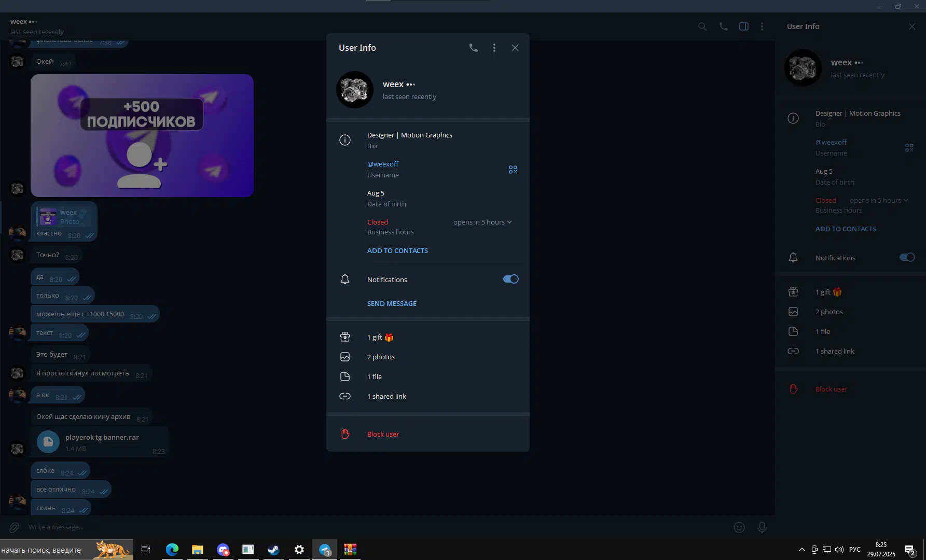Click bell icon beside Notifications in dialog
926x560 pixels.
(345, 279)
